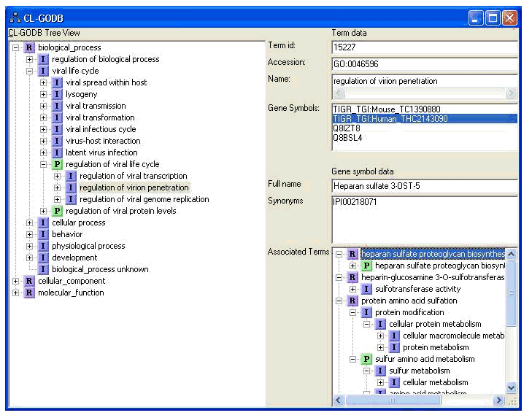Click the P icon of regulation of viral protein levels

click(x=57, y=211)
